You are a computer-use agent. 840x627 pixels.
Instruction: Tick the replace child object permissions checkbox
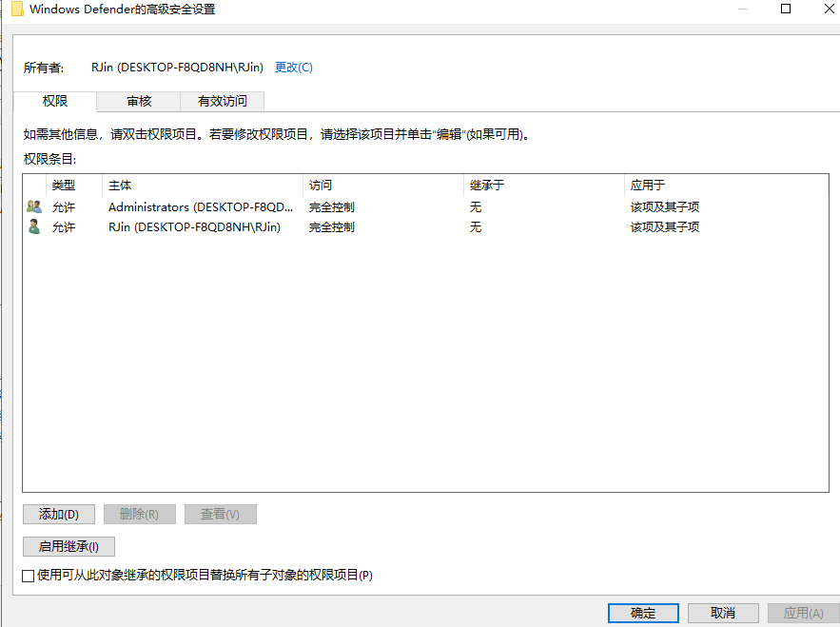[x=29, y=576]
